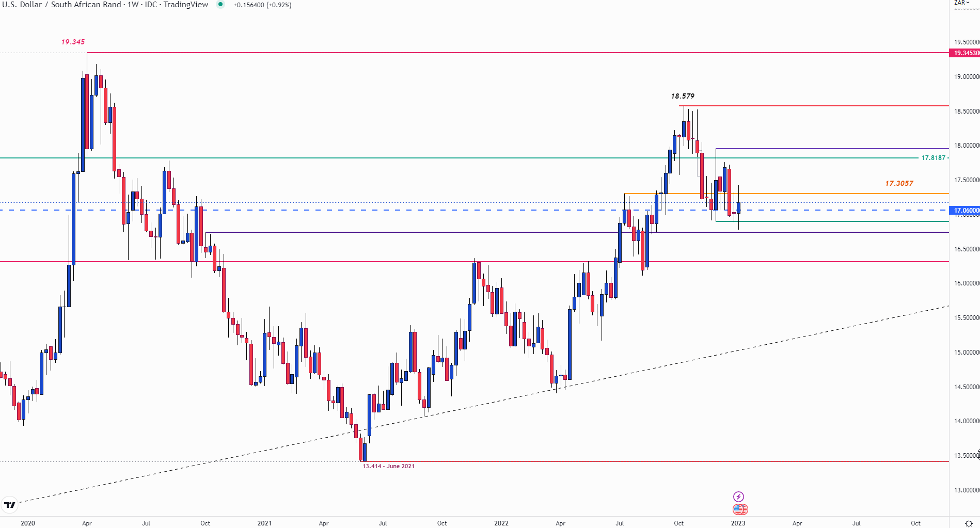Click the +0.156400 (+0.92%) change value
980x528 pixels.
pyautogui.click(x=262, y=5)
